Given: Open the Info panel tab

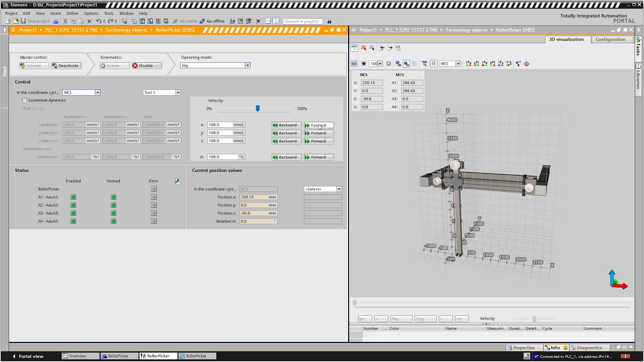Looking at the screenshot, I should tap(555, 347).
